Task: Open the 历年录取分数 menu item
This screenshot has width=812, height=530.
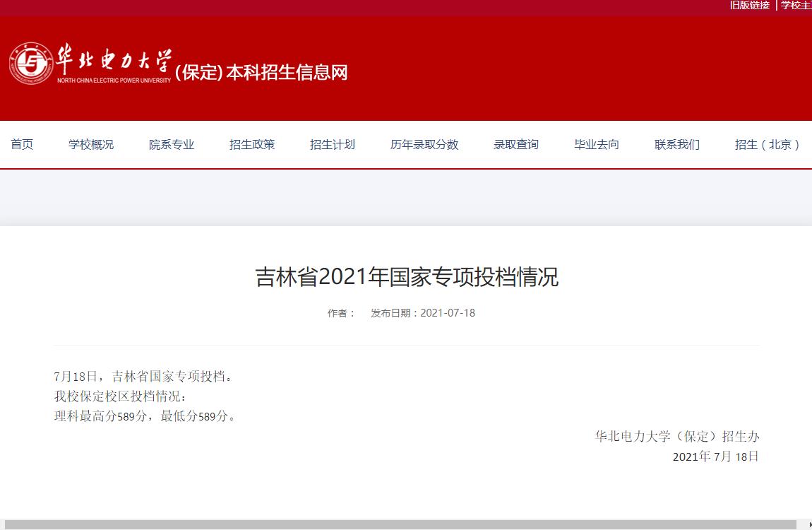Action: (424, 145)
